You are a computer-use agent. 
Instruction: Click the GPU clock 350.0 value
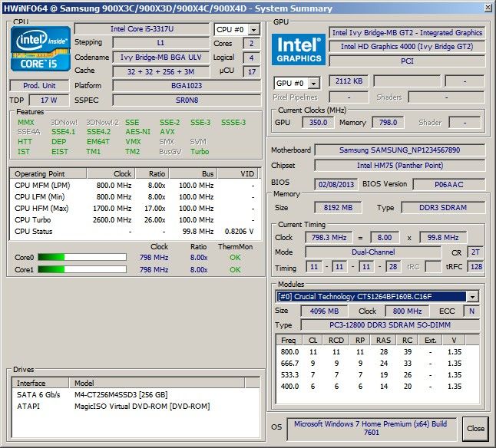click(318, 123)
